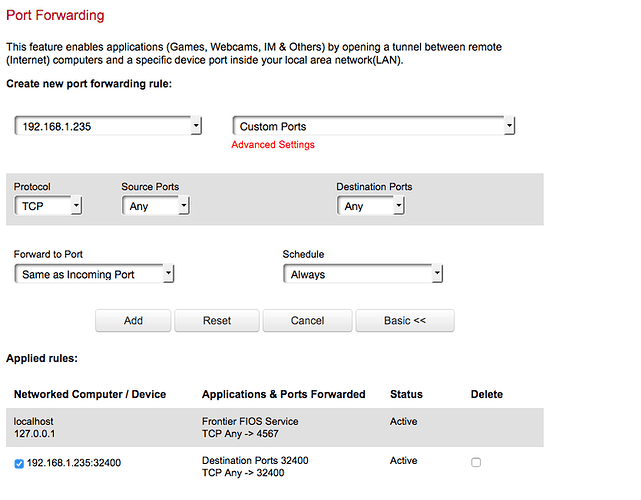This screenshot has width=641, height=500.
Task: Switch to Basic view button
Action: 404,321
